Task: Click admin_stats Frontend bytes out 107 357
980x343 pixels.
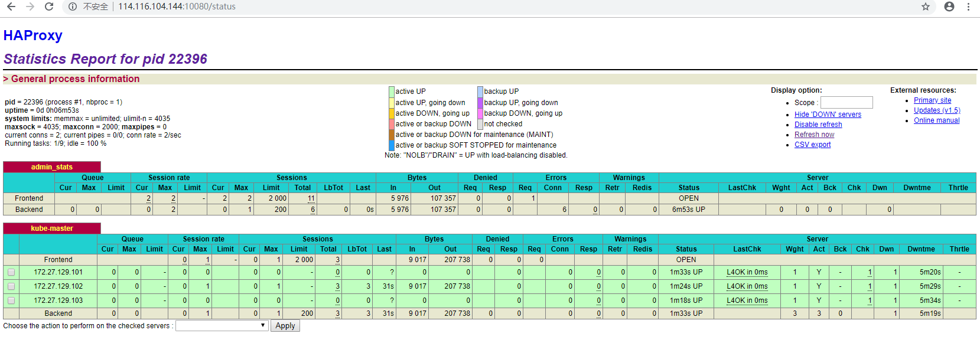Action: 443,198
